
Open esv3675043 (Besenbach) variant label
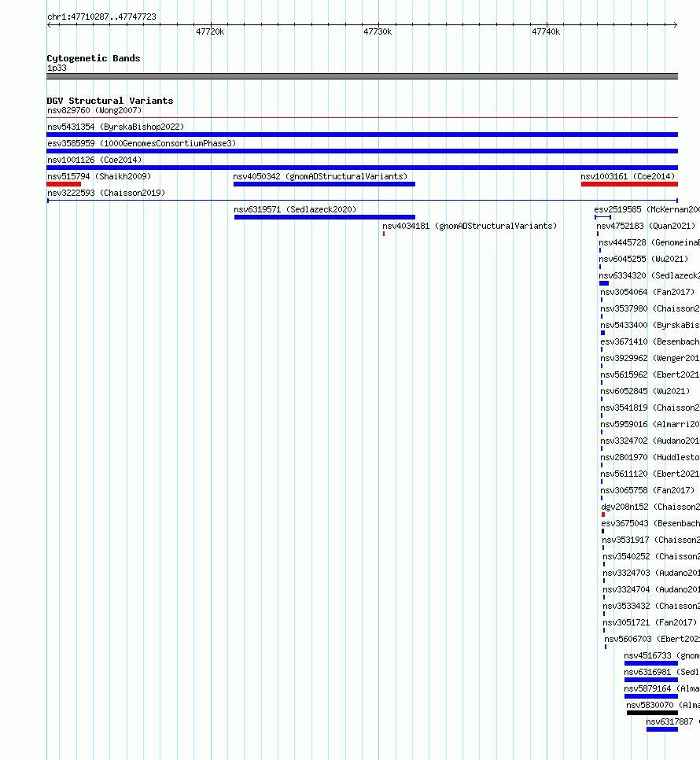[650, 523]
